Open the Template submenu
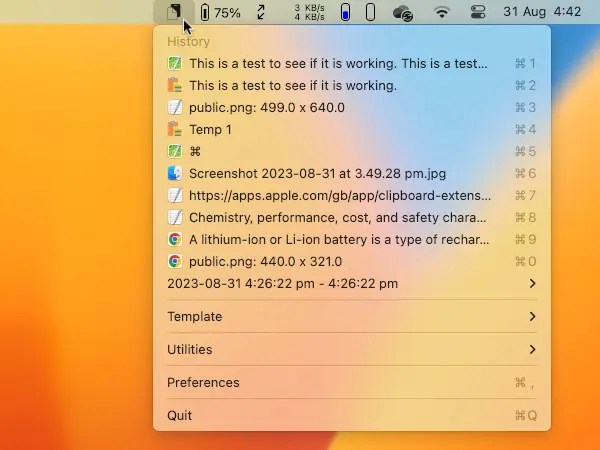600x450 pixels. [x=352, y=316]
